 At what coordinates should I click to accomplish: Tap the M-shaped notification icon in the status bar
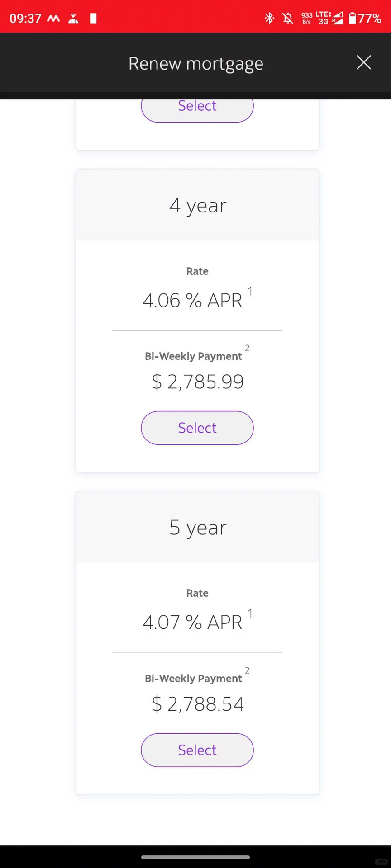pos(53,19)
